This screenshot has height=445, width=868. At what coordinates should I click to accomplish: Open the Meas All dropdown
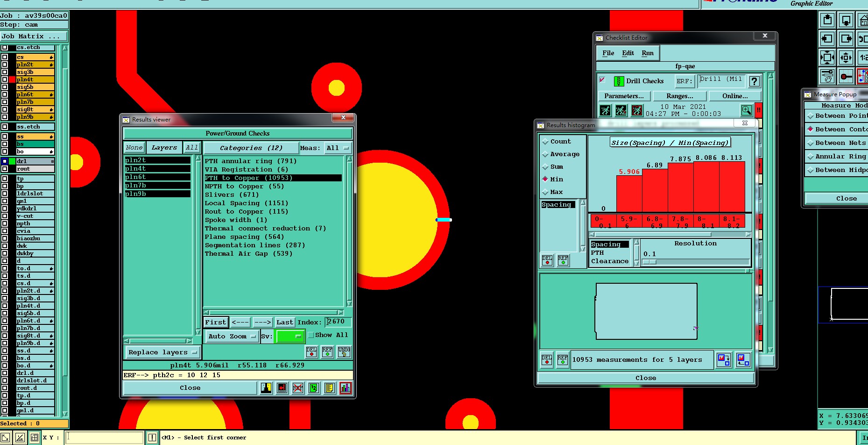coord(339,148)
